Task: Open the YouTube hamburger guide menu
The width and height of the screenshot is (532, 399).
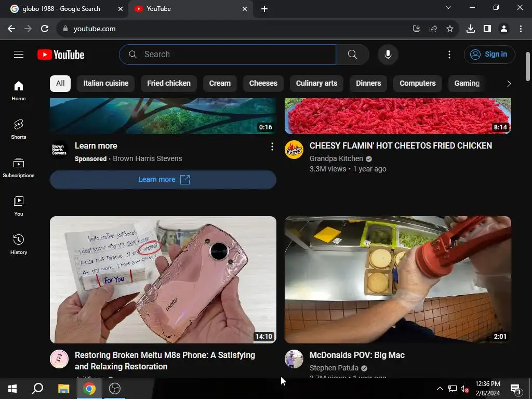Action: pyautogui.click(x=19, y=54)
